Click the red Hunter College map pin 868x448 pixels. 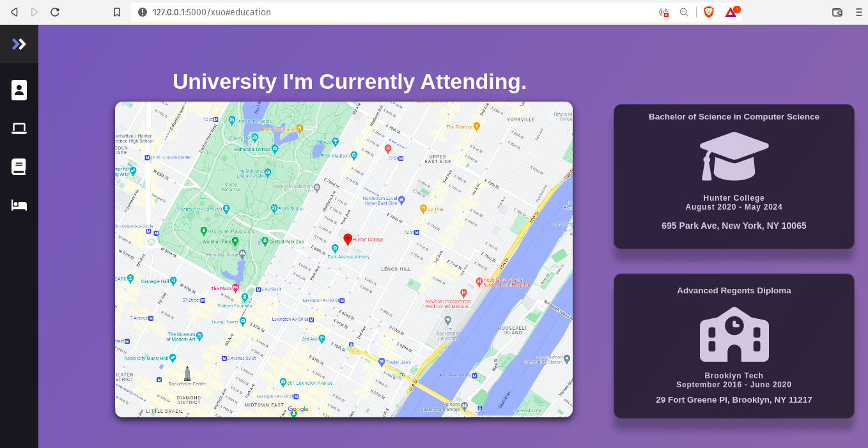click(348, 240)
